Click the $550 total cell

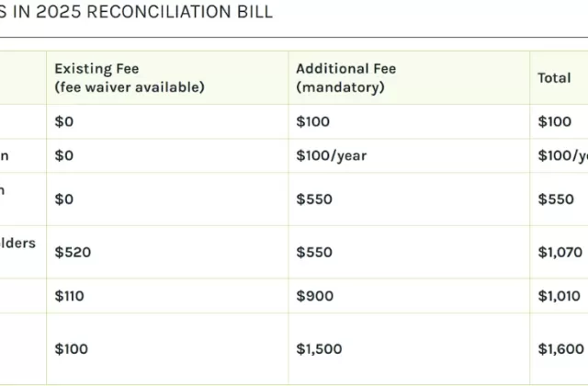click(x=555, y=199)
